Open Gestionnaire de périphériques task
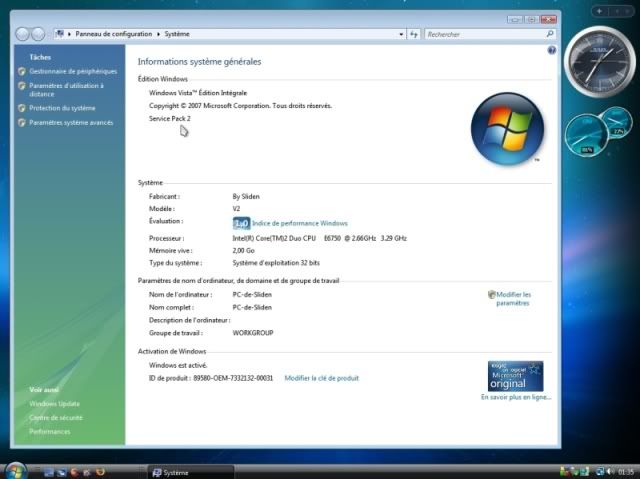This screenshot has height=479, width=640. click(73, 71)
